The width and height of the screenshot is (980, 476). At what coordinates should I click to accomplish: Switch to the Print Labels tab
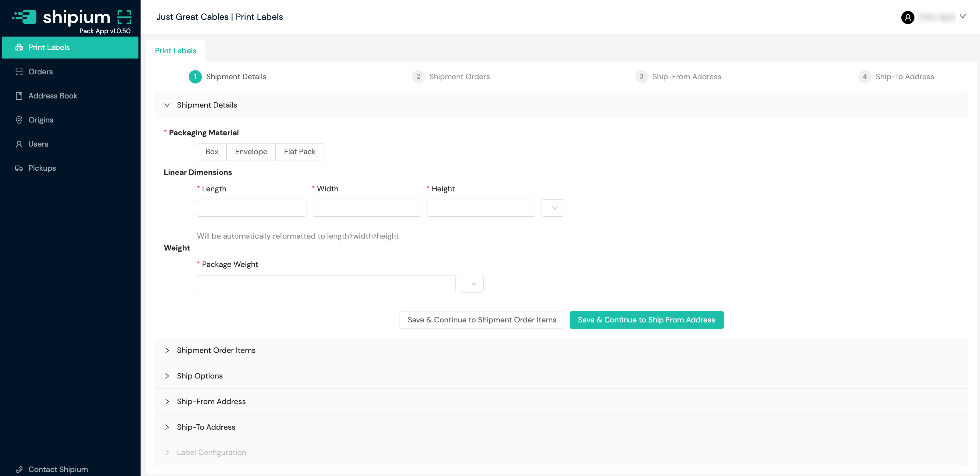pos(175,51)
